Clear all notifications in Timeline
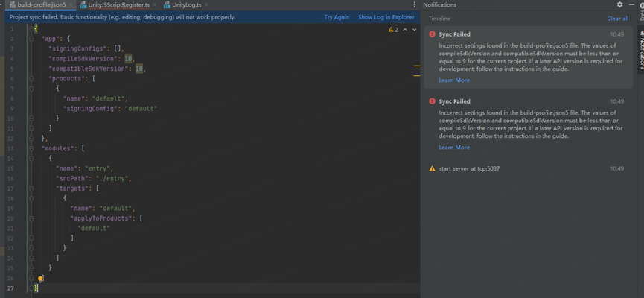The image size is (644, 298). coord(617,19)
